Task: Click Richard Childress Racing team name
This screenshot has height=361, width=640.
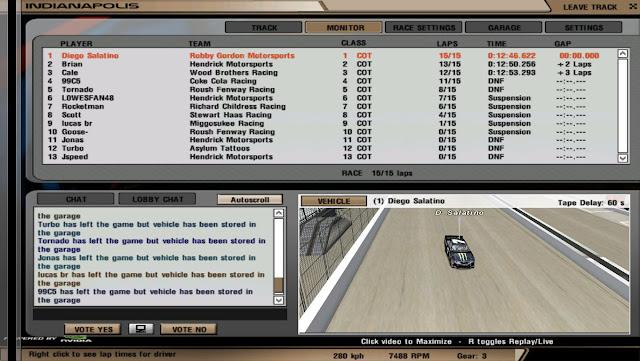Action: click(x=238, y=106)
